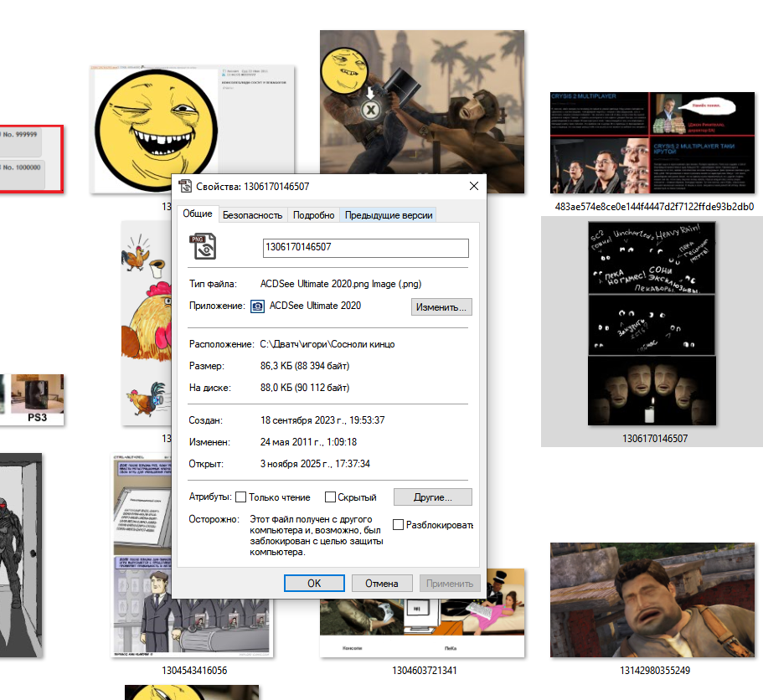Open the Безопасность tab
The height and width of the screenshot is (700, 763).
[x=252, y=215]
